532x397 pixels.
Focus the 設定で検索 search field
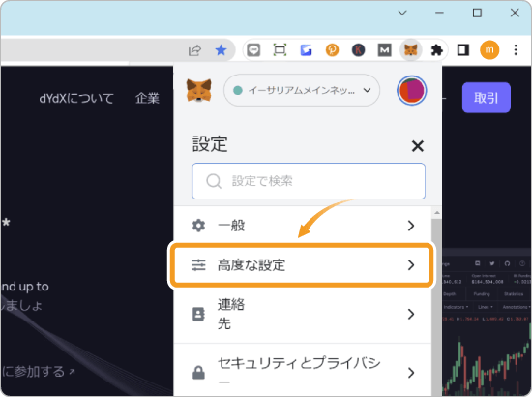309,181
